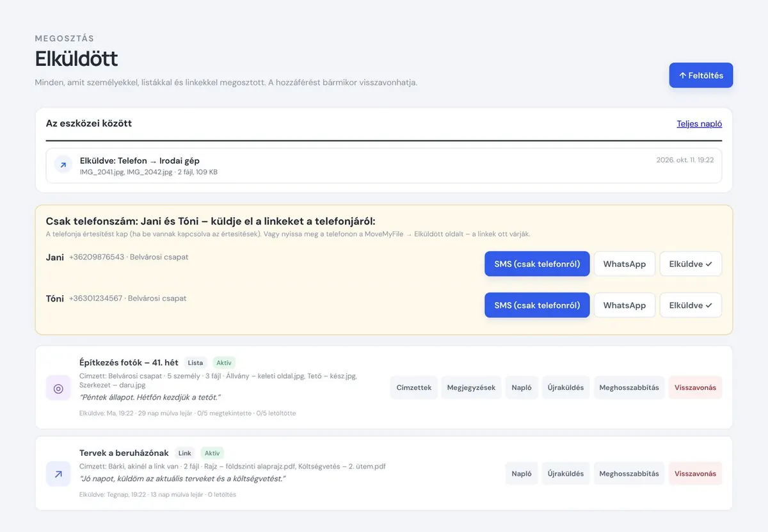Click the 'MEGOSZTÁS' section label
The height and width of the screenshot is (532, 768).
pyautogui.click(x=65, y=39)
